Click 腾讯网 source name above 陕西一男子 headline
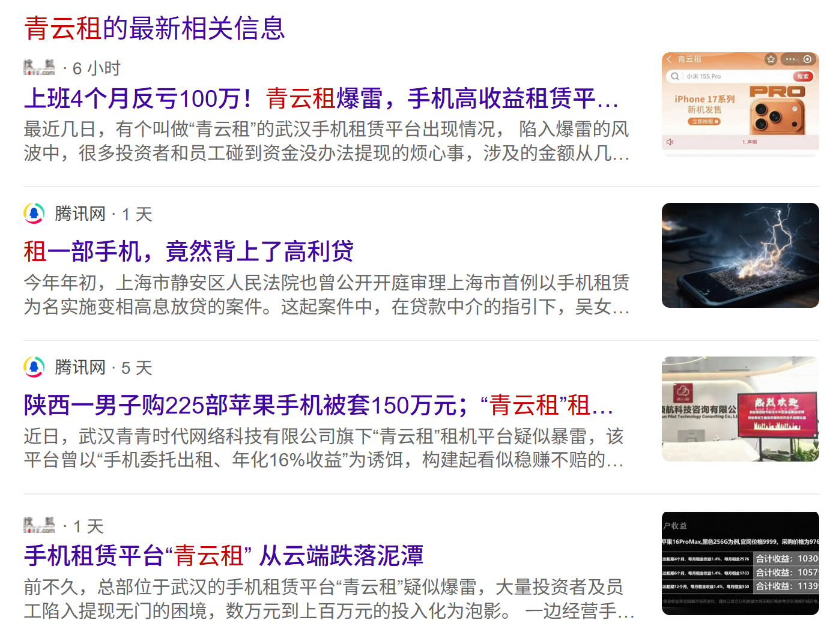The height and width of the screenshot is (644, 839). coord(80,367)
